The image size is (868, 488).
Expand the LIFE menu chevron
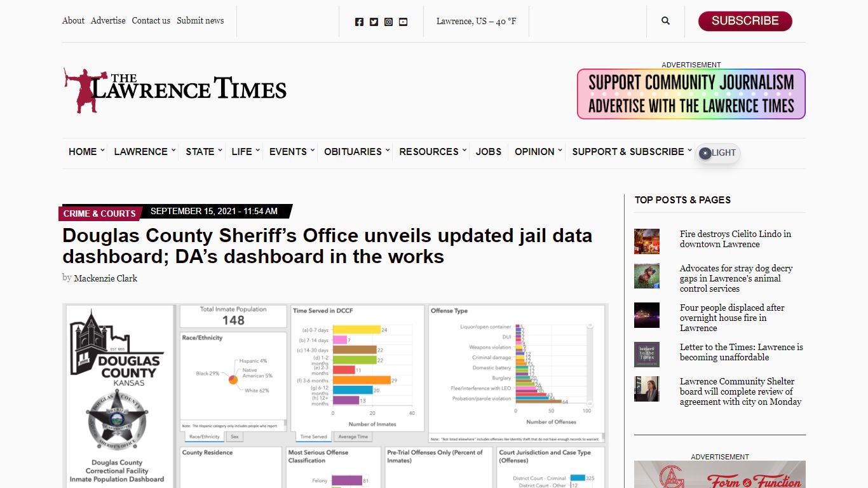pos(257,150)
